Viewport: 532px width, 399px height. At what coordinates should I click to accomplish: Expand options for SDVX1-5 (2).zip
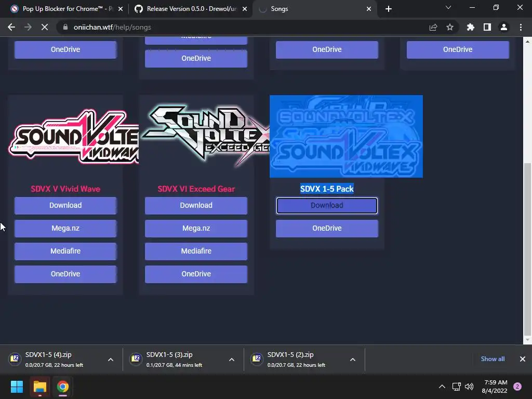click(x=353, y=360)
